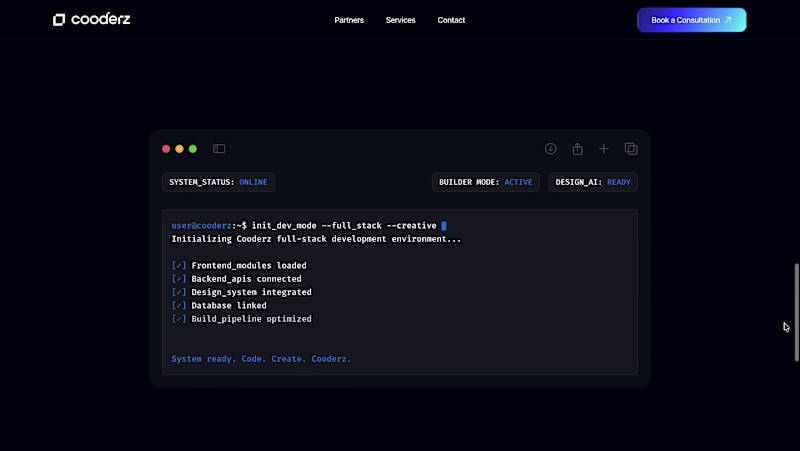Click the Backend_apis connected text
800x451 pixels.
click(246, 279)
